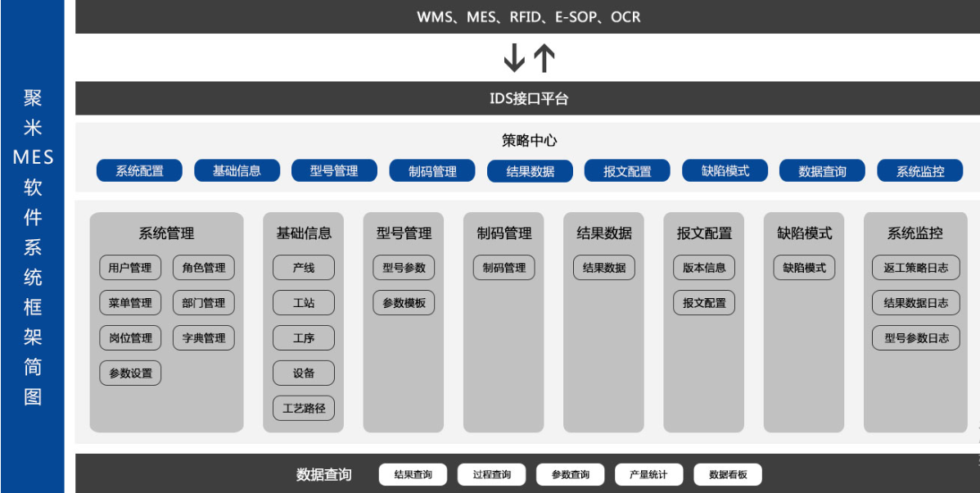The width and height of the screenshot is (980, 493).
Task: Open the 字典管理 box
Action: 204,338
